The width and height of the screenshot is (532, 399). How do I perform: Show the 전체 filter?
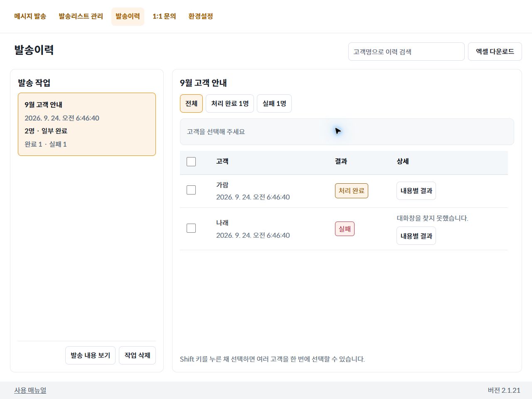(191, 103)
